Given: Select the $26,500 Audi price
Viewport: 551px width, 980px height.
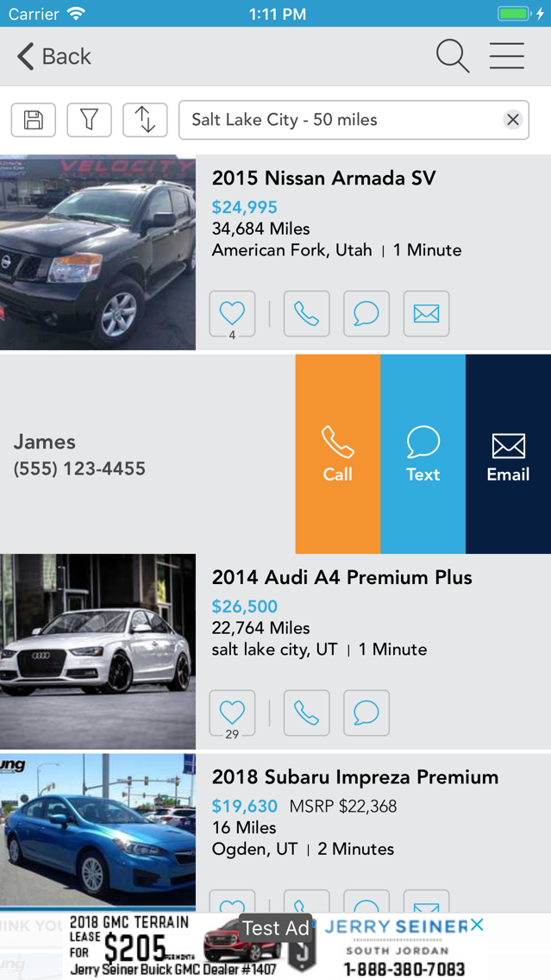Looking at the screenshot, I should (244, 606).
